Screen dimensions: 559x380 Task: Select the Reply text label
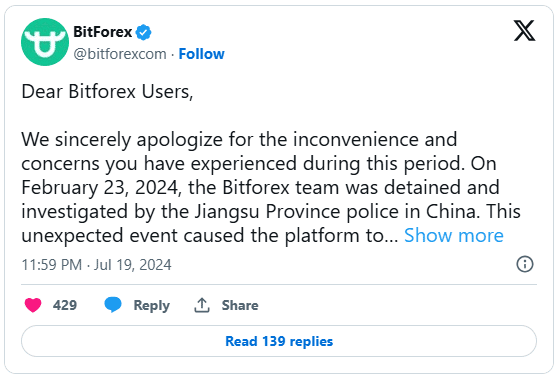click(152, 305)
